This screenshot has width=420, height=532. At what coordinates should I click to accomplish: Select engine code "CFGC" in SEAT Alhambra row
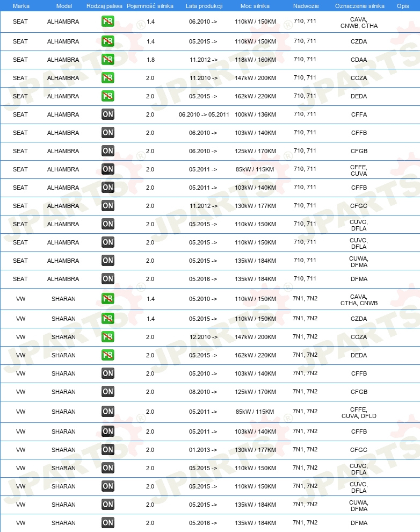pos(359,206)
